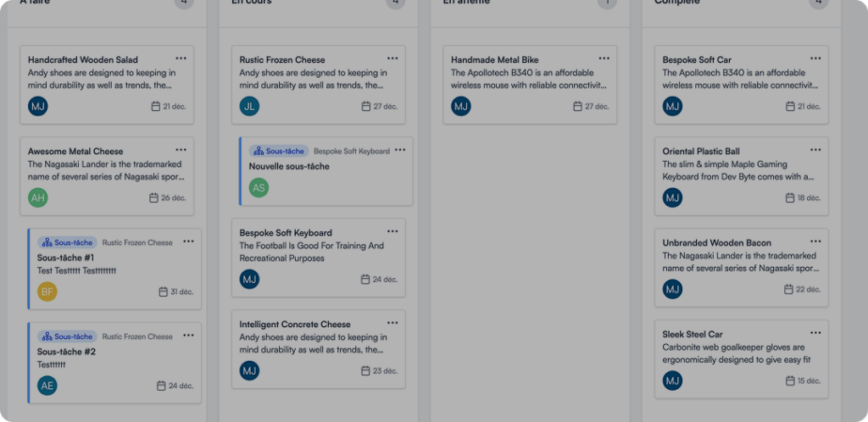Screen dimensions: 868x422
Task: Click the AE avatar on Sous-tâche #2
Action: [x=47, y=386]
